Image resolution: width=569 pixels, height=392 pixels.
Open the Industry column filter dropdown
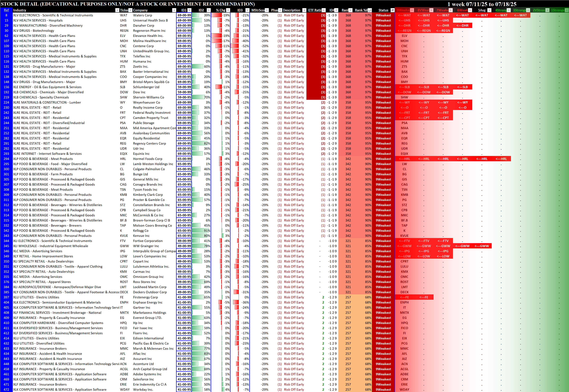[x=117, y=10]
